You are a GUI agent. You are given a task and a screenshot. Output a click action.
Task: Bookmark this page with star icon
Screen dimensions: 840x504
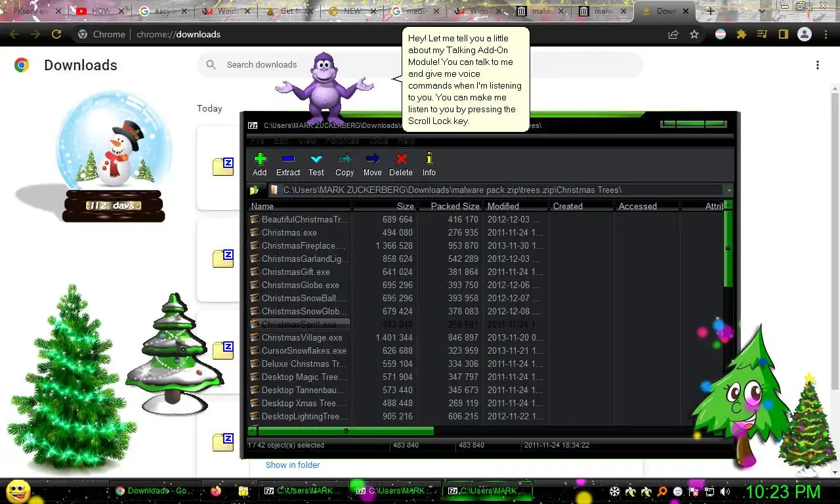694,34
